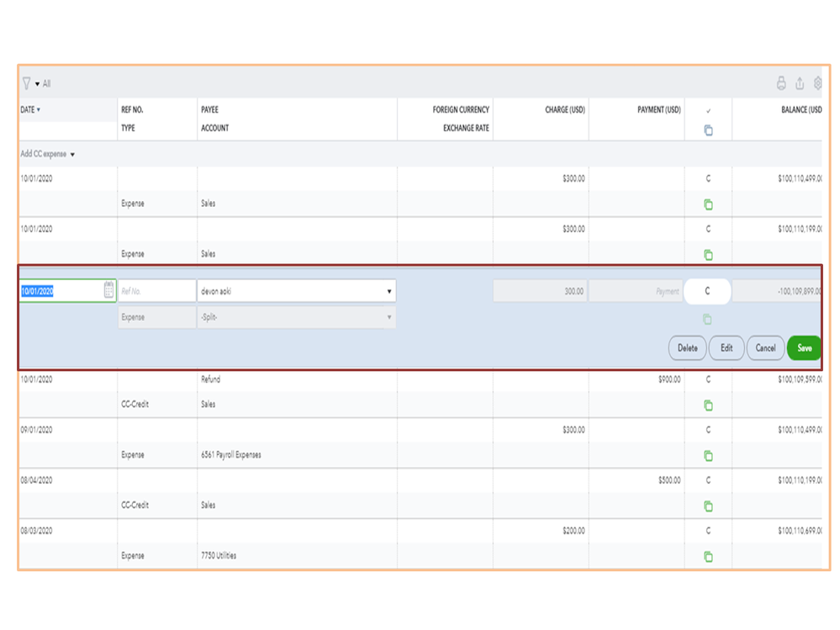Screen dimensions: 840x630
Task: Click the Ref No. input field
Action: click(157, 291)
